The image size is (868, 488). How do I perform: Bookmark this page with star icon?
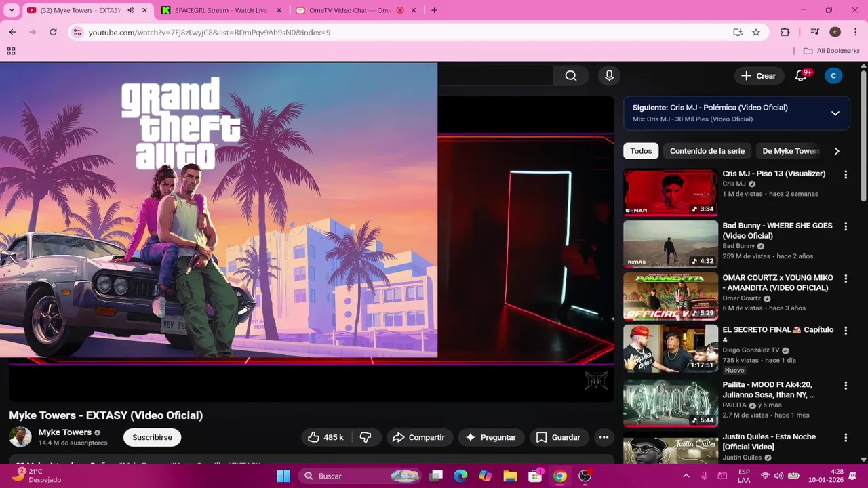[x=756, y=32]
